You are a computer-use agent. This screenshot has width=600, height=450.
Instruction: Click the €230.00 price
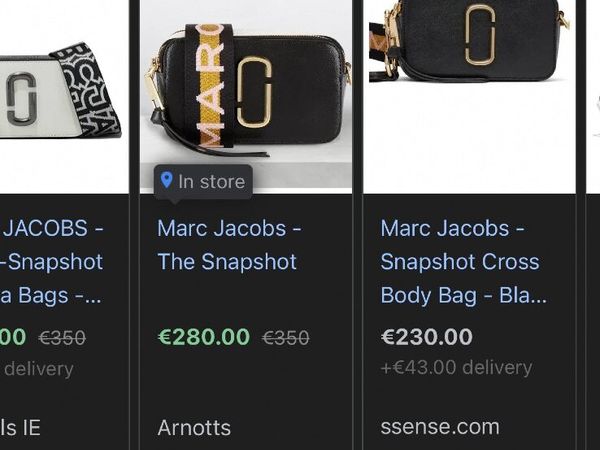click(427, 337)
